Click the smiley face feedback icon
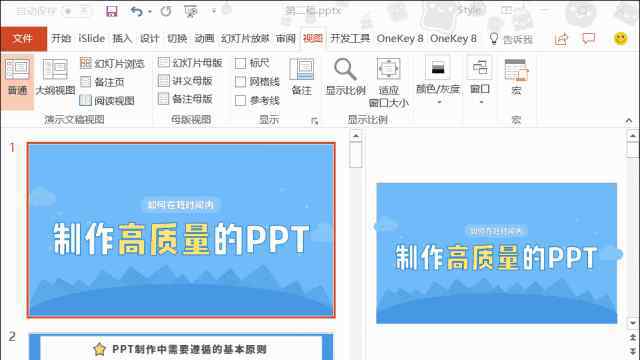 (x=620, y=39)
